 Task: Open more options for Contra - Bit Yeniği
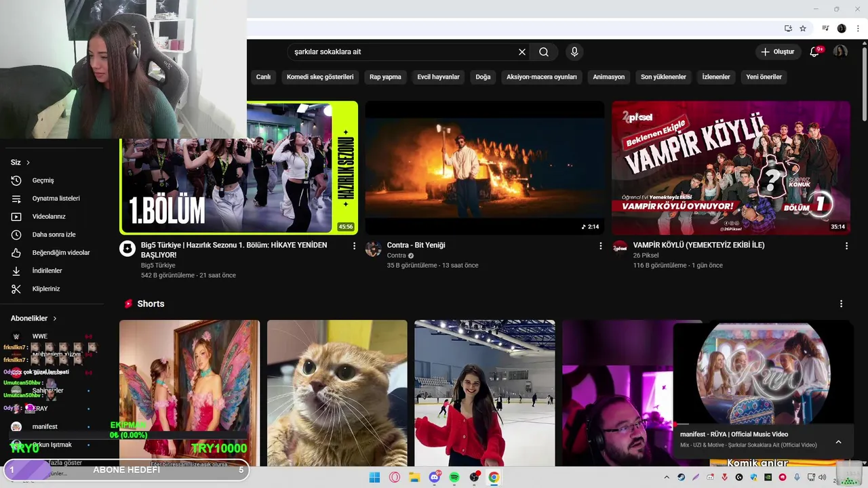point(600,246)
